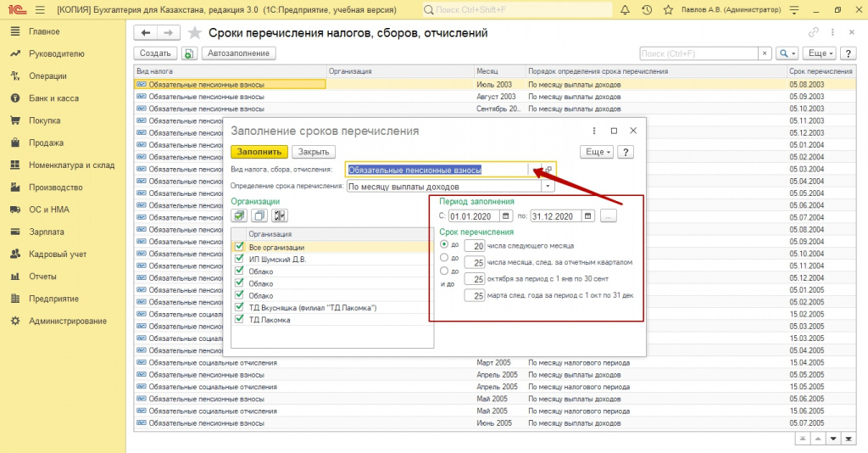The height and width of the screenshot is (453, 868).
Task: Click the end date field 31.12.2020
Action: pos(556,216)
